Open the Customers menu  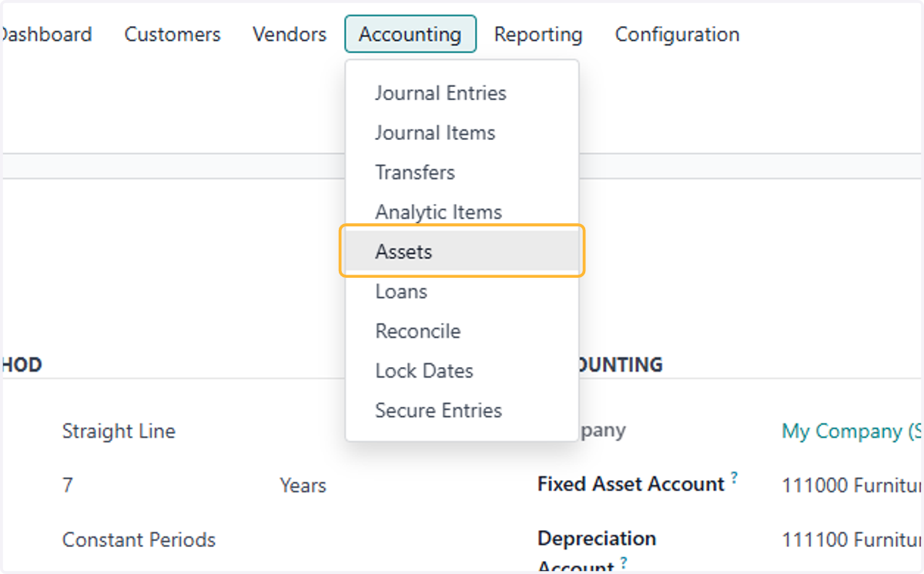tap(172, 34)
